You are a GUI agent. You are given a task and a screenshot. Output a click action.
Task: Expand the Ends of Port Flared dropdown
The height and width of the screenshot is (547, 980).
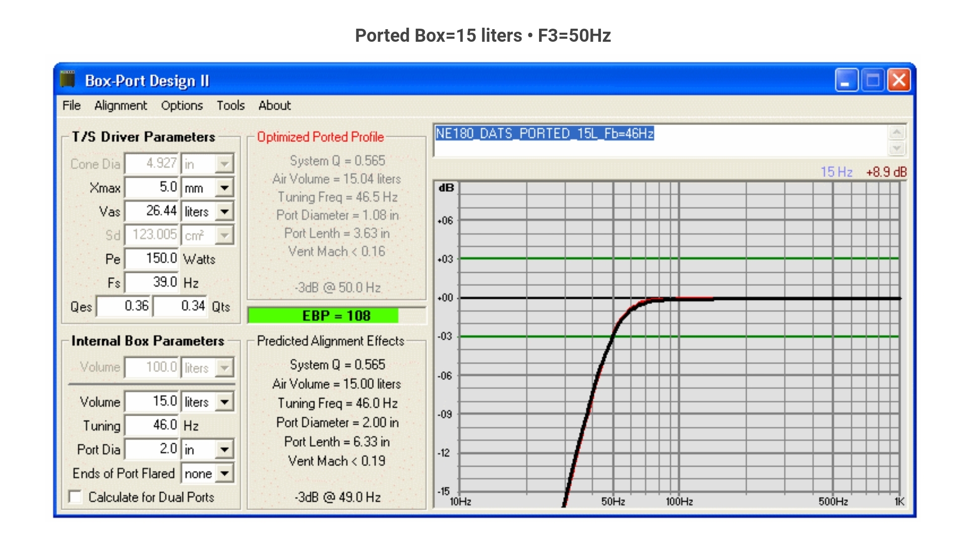point(224,473)
